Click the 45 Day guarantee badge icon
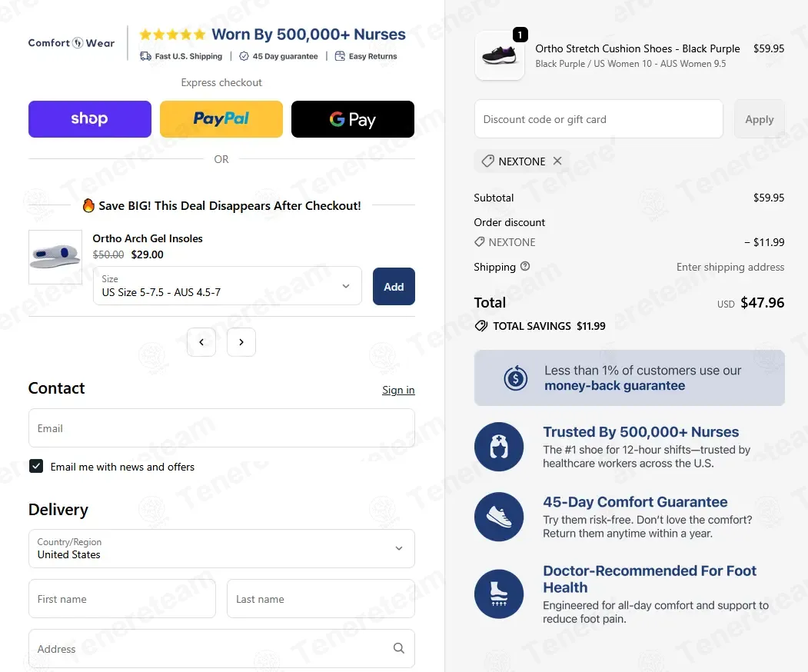This screenshot has height=672, width=808. click(244, 56)
